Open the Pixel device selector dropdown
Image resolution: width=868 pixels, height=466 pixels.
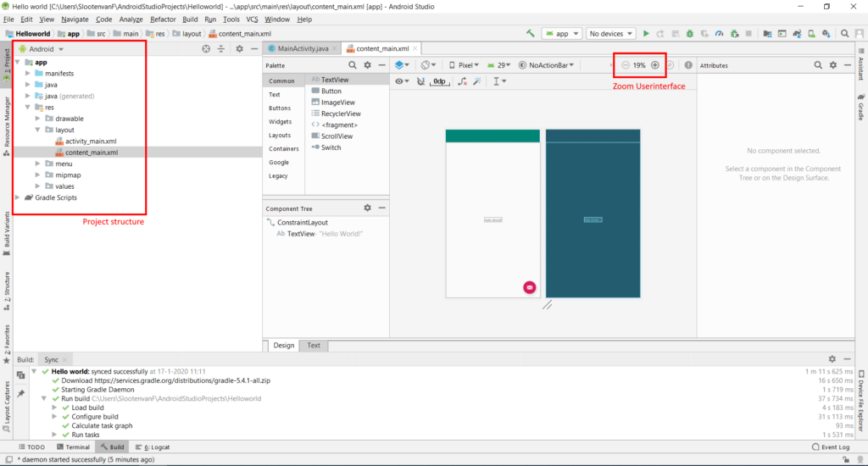464,64
